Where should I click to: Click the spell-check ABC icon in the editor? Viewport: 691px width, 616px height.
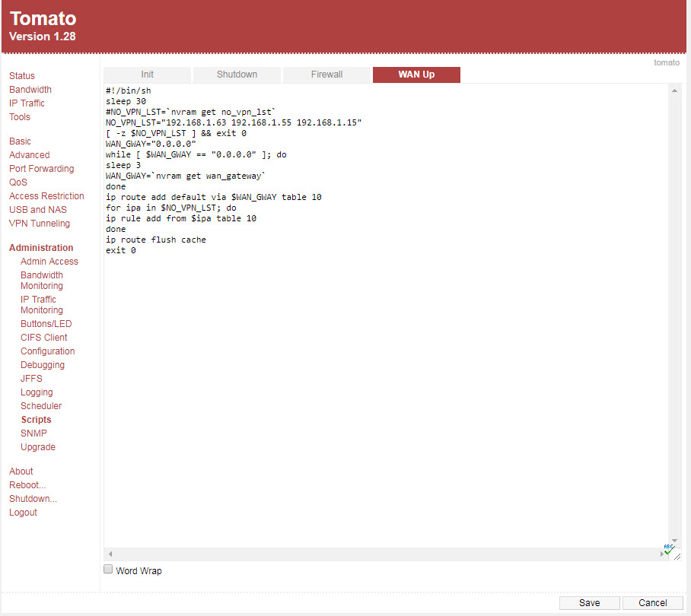pyautogui.click(x=669, y=549)
